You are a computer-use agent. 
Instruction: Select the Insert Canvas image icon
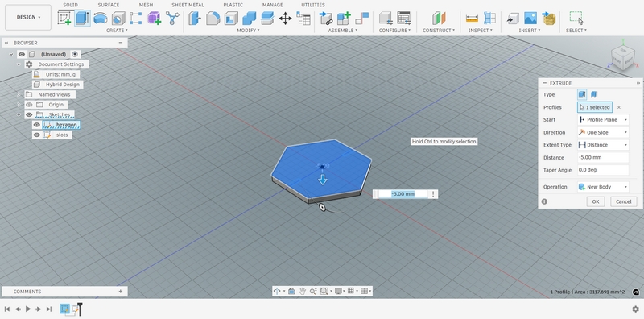[530, 18]
